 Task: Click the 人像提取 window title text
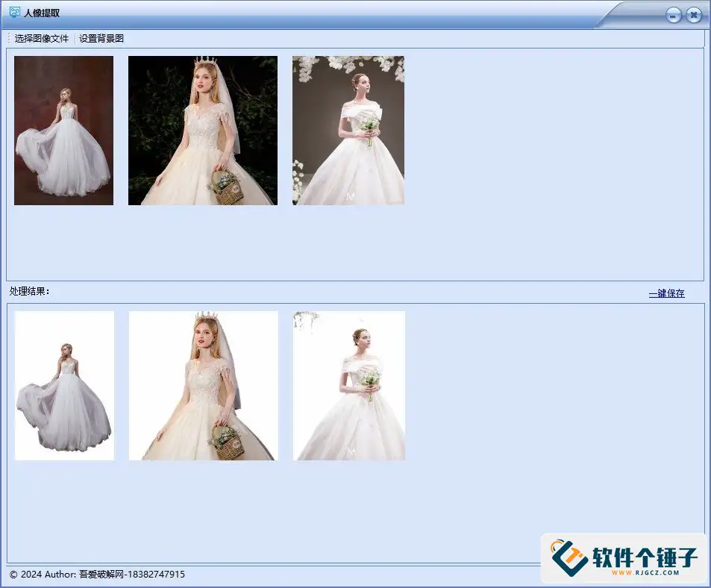(42, 13)
